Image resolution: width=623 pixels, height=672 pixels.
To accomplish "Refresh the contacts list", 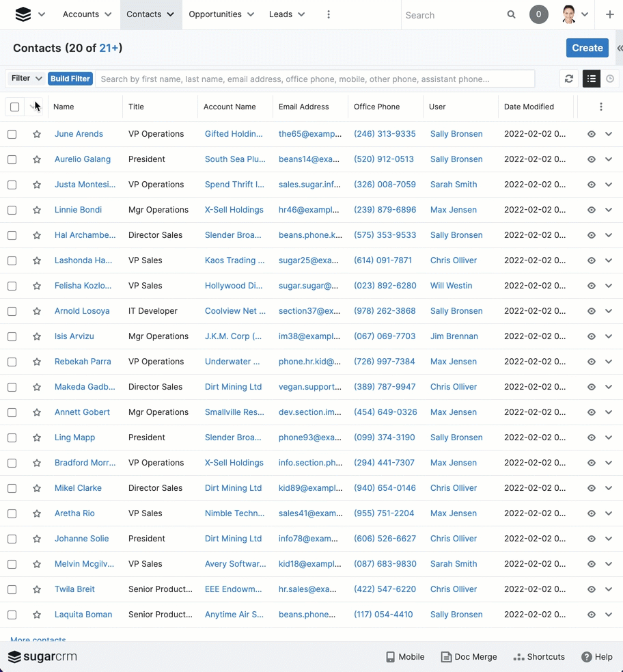I will pos(568,79).
